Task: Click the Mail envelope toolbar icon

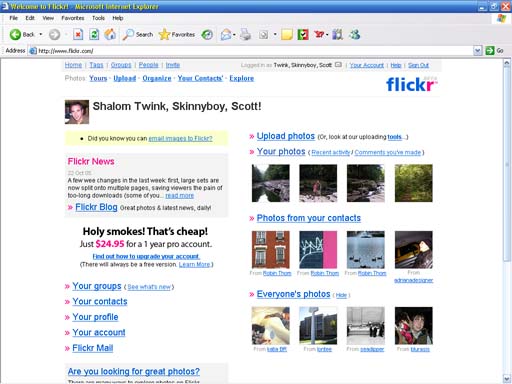Action: [226, 34]
